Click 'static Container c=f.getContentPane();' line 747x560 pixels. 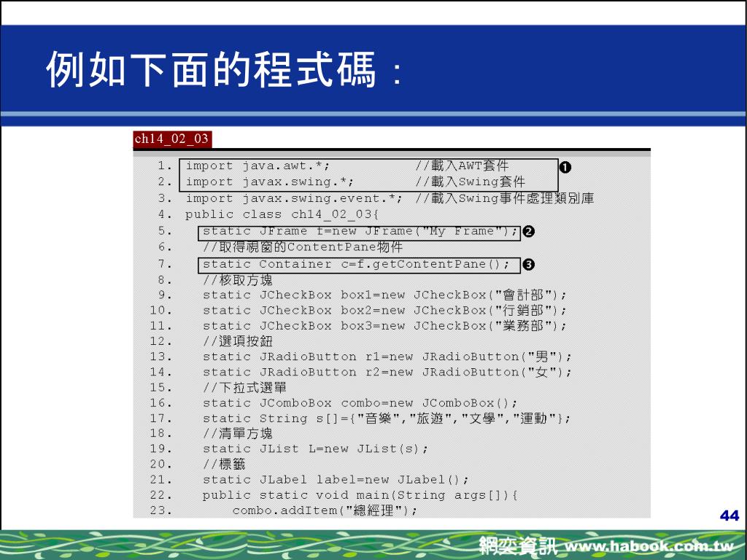point(355,264)
